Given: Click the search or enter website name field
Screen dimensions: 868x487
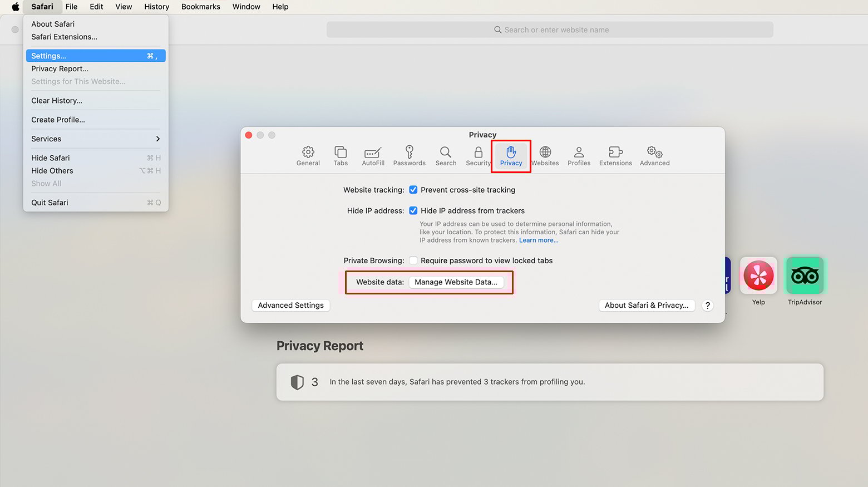Looking at the screenshot, I should pyautogui.click(x=550, y=29).
